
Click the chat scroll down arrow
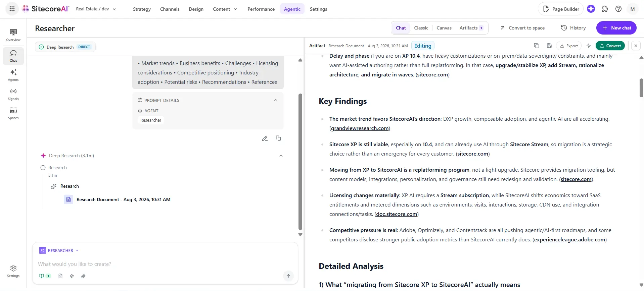300,235
